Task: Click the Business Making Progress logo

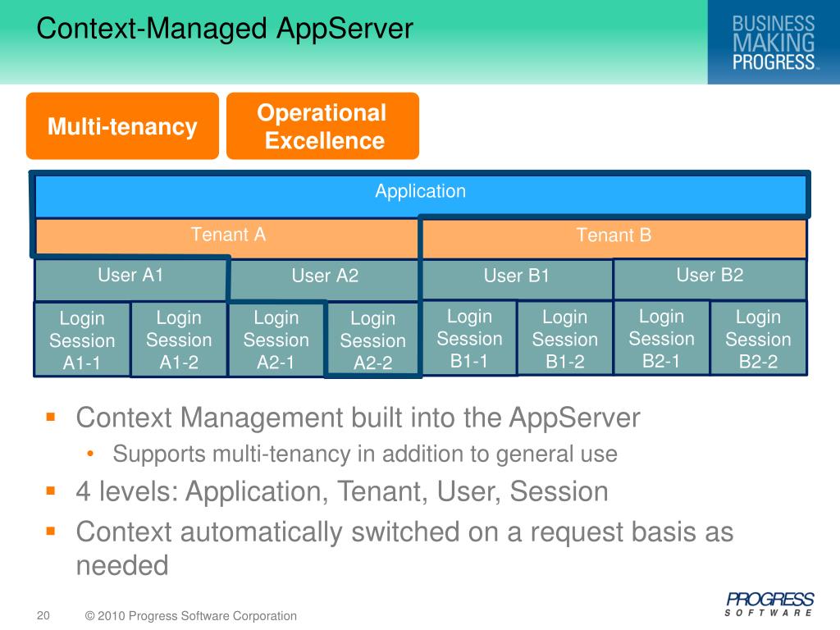Action: click(x=774, y=42)
